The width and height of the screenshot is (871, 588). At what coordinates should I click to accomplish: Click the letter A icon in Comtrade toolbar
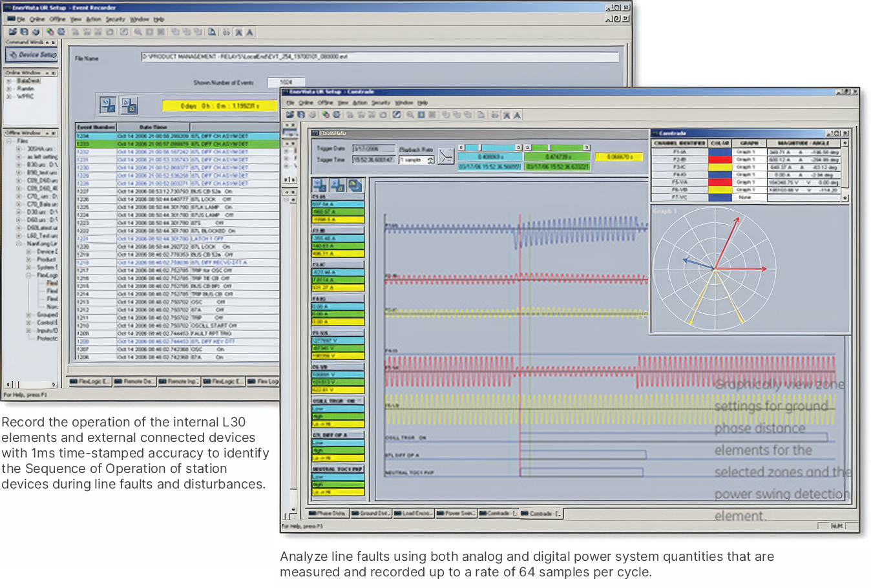pos(517,115)
